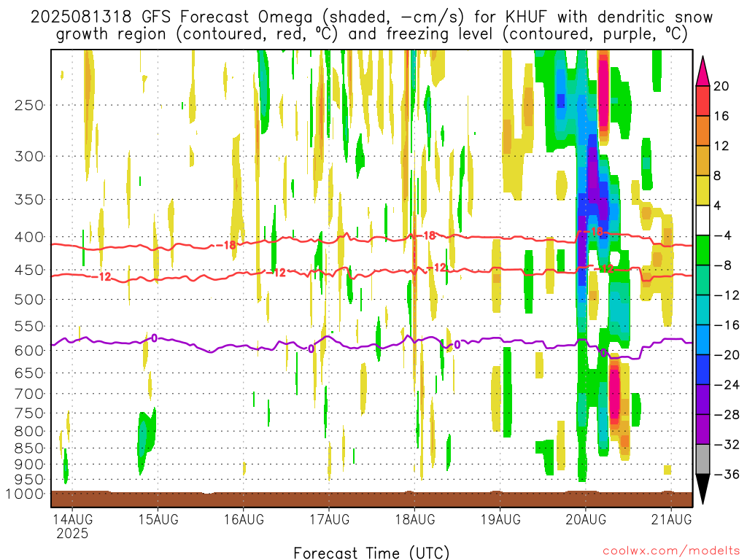Image resolution: width=747 pixels, height=560 pixels.
Task: Click the colorbar value label -24
Action: click(727, 385)
